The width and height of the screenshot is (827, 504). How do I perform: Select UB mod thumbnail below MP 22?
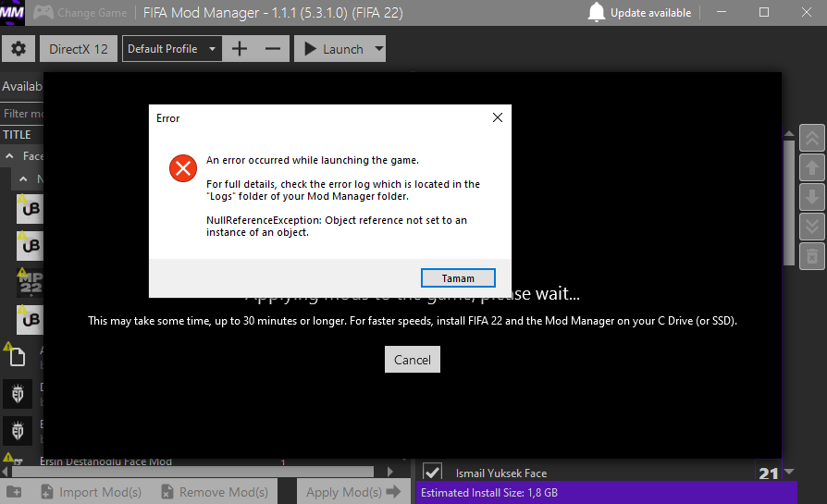click(30, 319)
